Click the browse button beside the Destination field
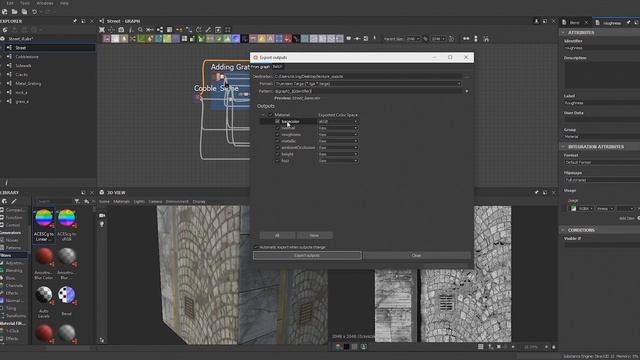Image resolution: width=640 pixels, height=360 pixels. click(x=467, y=76)
